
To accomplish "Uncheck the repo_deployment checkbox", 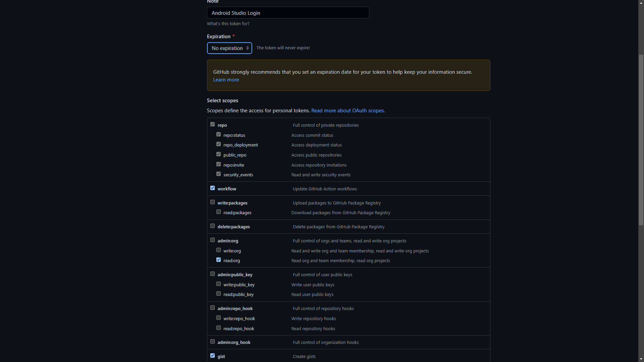I will (x=218, y=144).
